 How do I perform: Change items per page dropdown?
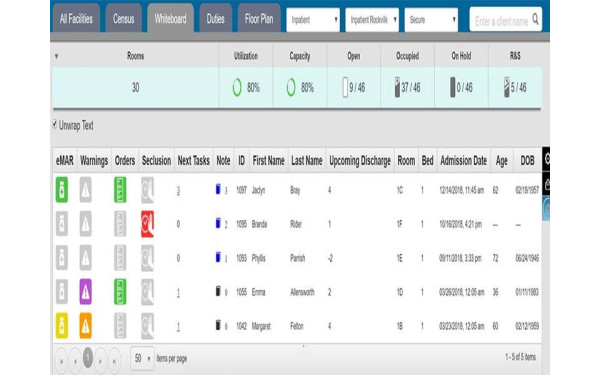click(142, 359)
